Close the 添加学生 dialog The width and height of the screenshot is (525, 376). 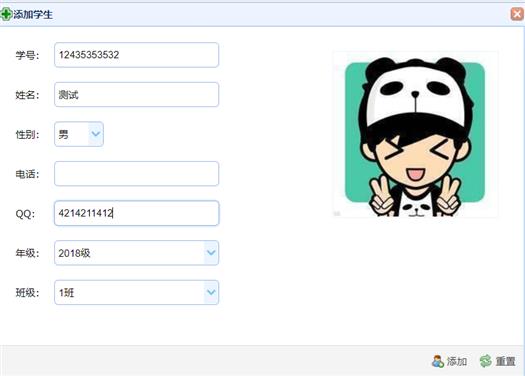517,14
